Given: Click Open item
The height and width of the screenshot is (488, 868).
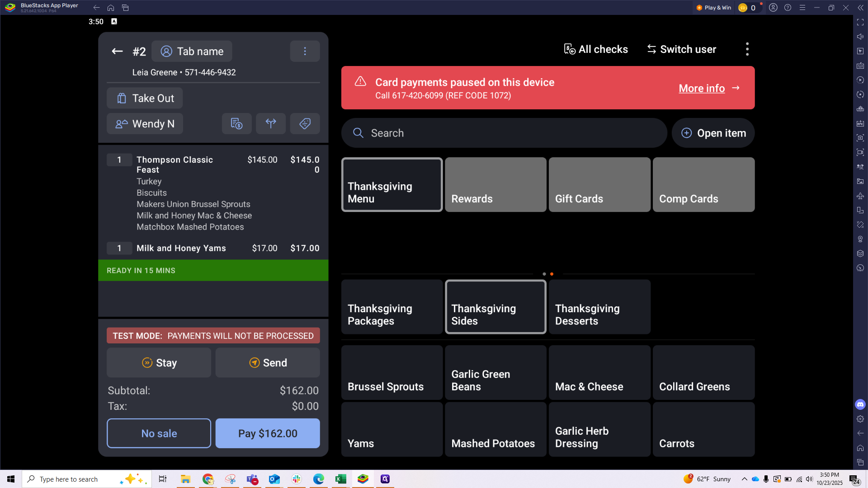Looking at the screenshot, I should pyautogui.click(x=713, y=133).
